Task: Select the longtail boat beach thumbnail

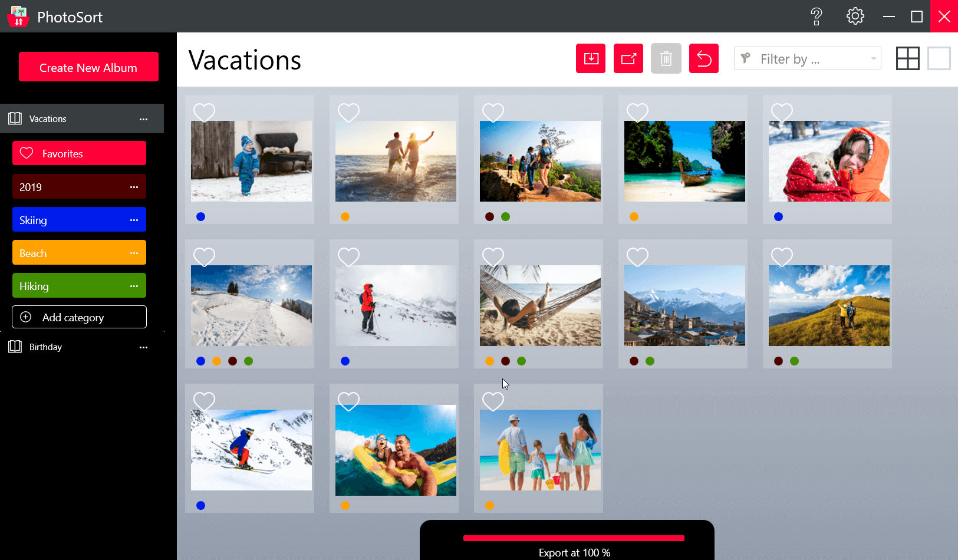Action: tap(684, 161)
